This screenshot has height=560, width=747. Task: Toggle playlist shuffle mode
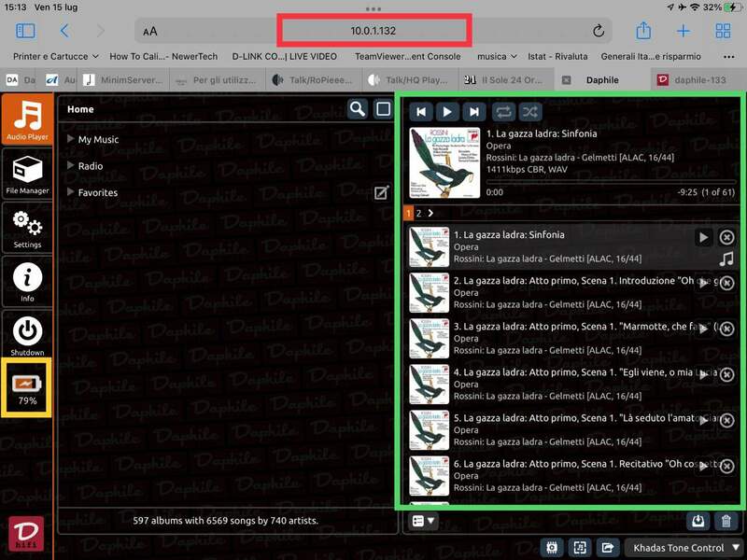[x=529, y=111]
